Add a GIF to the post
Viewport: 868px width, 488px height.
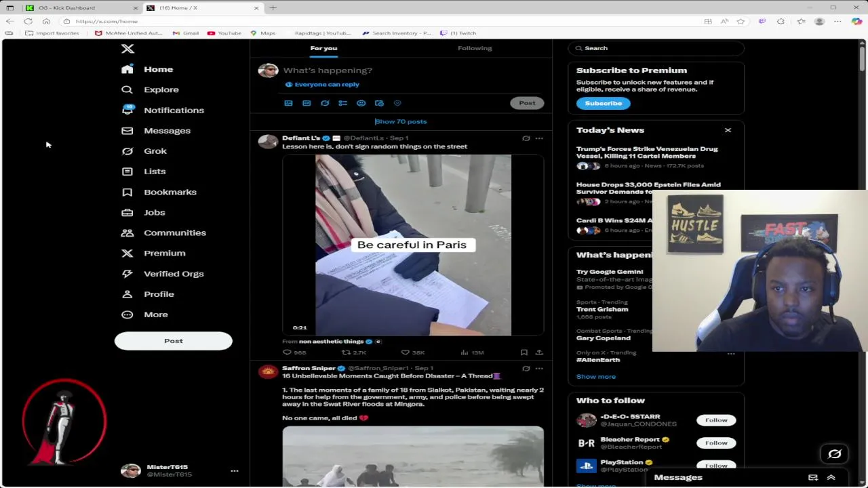point(307,103)
